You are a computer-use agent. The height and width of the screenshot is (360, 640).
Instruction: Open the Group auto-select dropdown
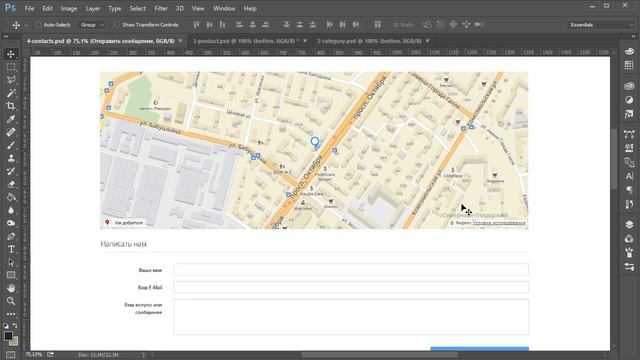[x=92, y=25]
